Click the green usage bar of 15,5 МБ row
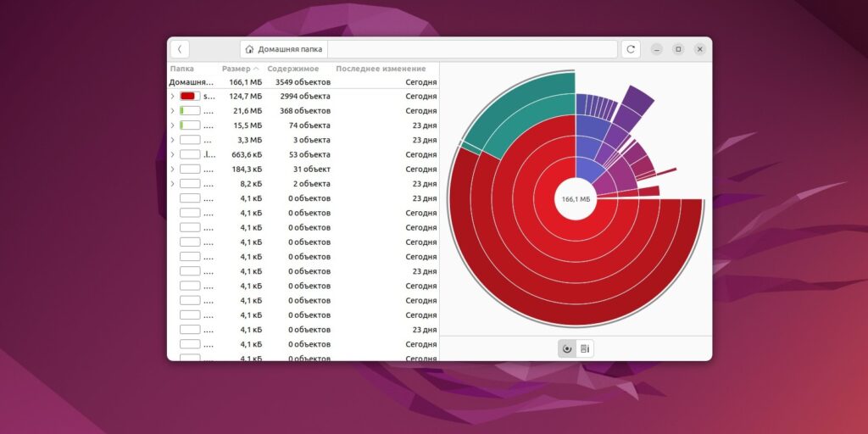Viewport: 868px width, 434px height. point(190,125)
